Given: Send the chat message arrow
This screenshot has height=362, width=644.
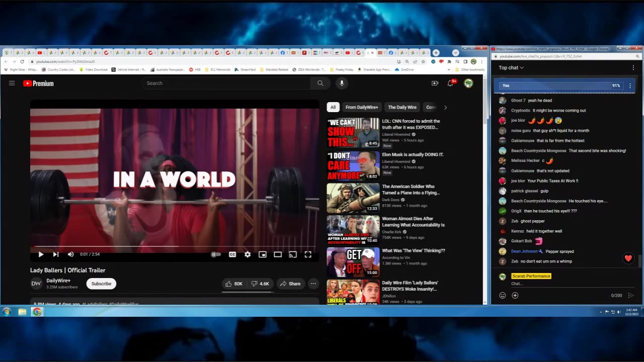Looking at the screenshot, I should coord(631,295).
